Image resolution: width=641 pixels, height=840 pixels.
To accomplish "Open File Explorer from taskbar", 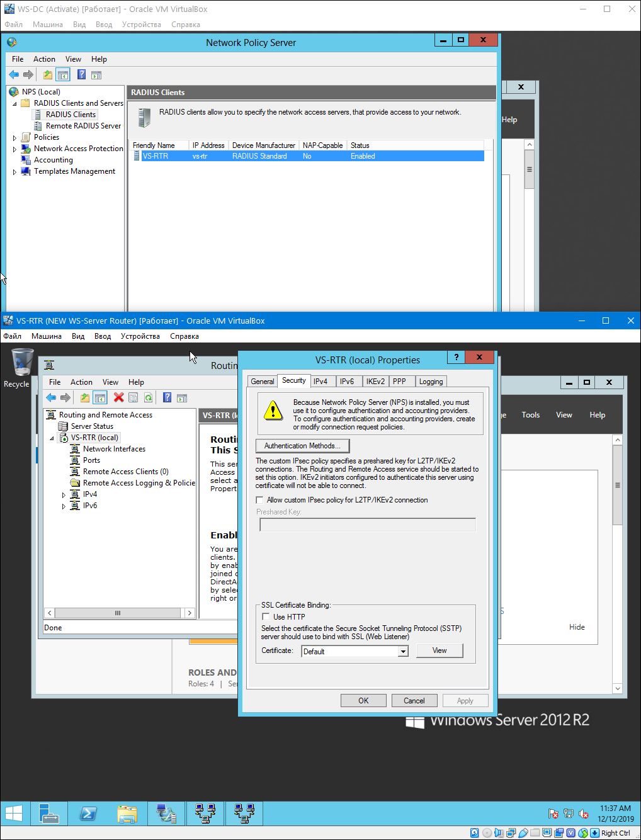I will pyautogui.click(x=127, y=813).
